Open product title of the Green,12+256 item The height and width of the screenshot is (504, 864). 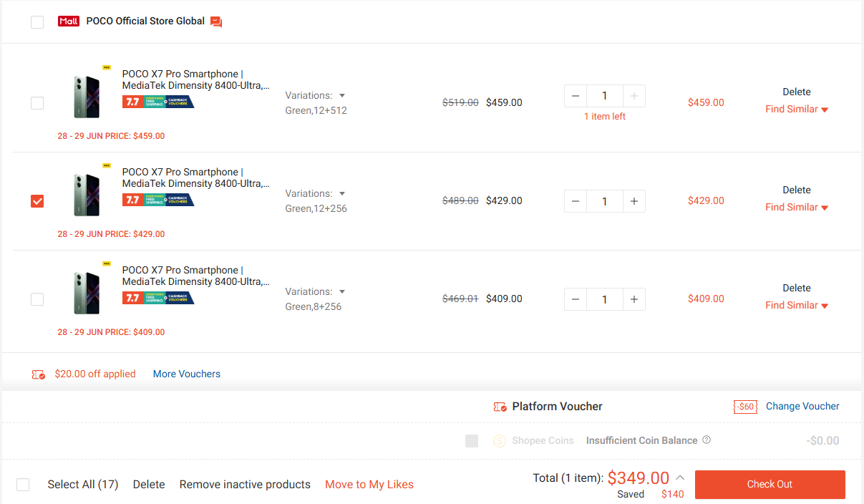196,178
